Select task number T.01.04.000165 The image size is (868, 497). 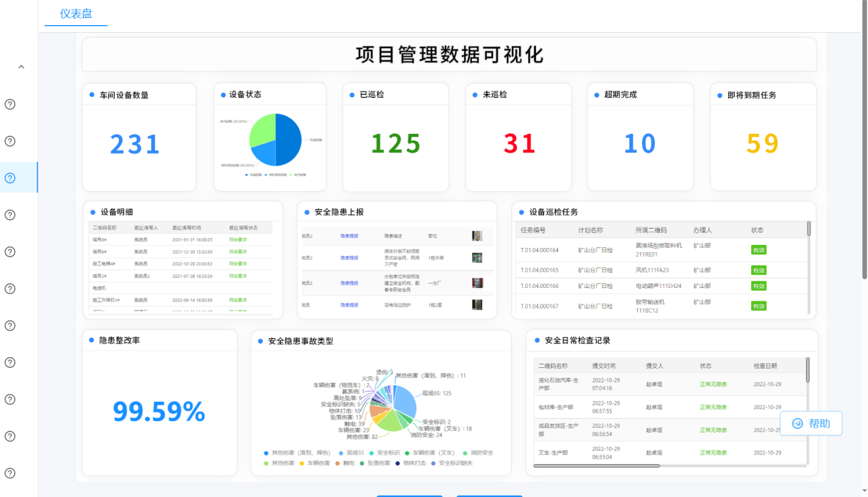click(x=539, y=271)
